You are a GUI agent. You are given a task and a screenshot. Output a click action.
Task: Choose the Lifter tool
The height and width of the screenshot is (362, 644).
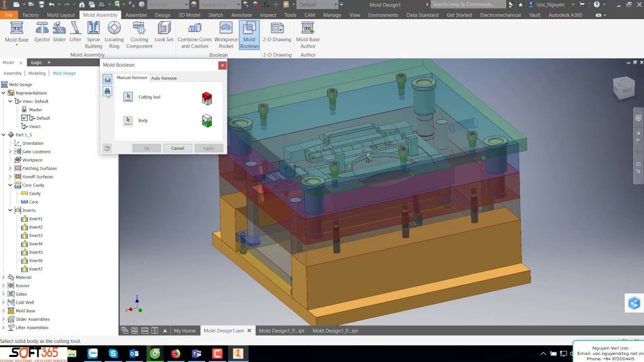75,32
